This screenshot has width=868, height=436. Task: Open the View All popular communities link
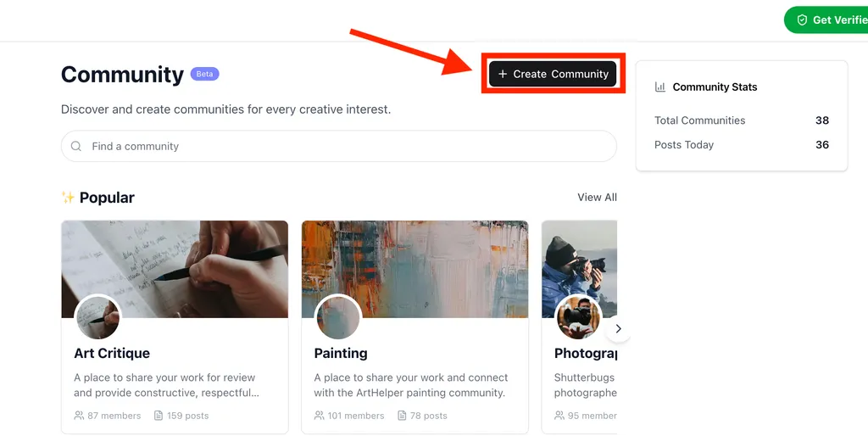(597, 197)
